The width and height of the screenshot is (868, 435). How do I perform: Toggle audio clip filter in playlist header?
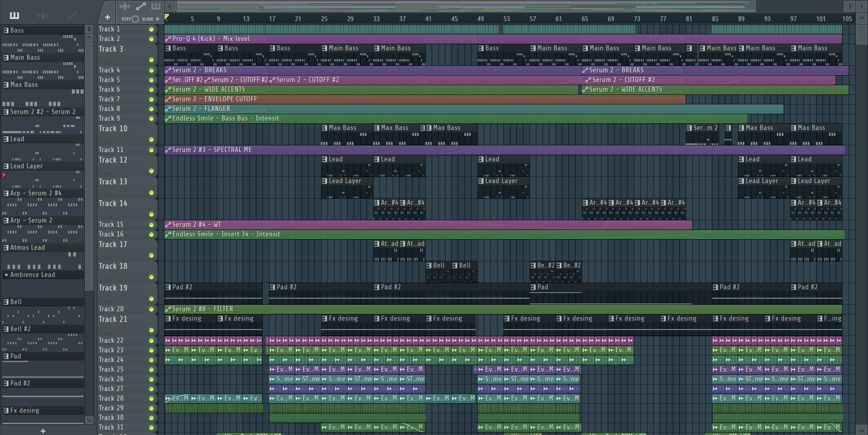click(x=125, y=6)
